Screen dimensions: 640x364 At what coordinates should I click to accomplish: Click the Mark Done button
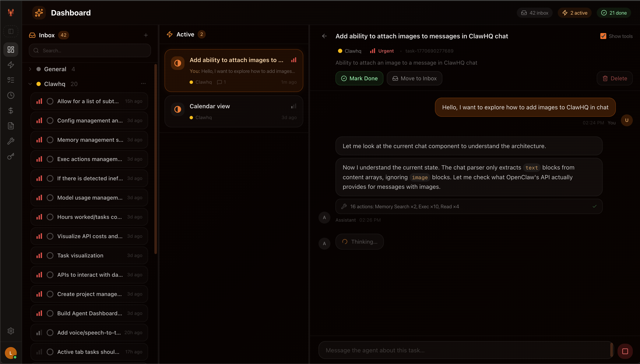point(359,78)
